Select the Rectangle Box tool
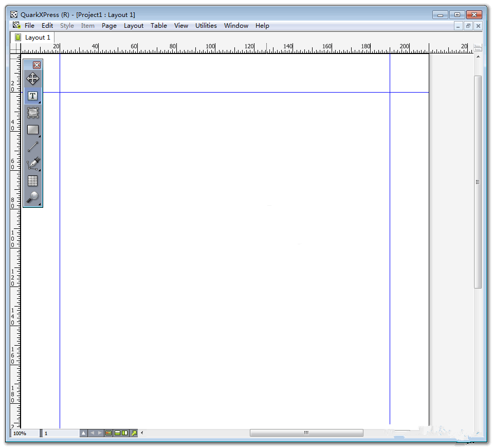 (x=33, y=130)
